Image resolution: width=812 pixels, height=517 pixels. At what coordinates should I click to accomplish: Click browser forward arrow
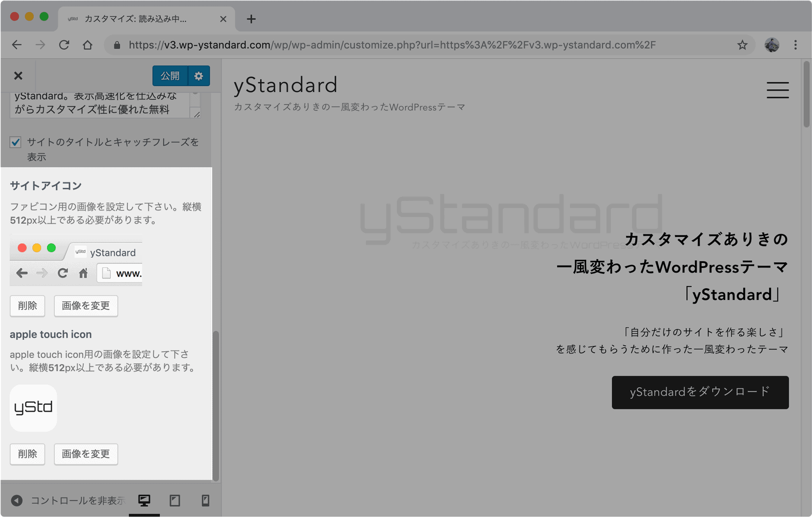tap(40, 45)
